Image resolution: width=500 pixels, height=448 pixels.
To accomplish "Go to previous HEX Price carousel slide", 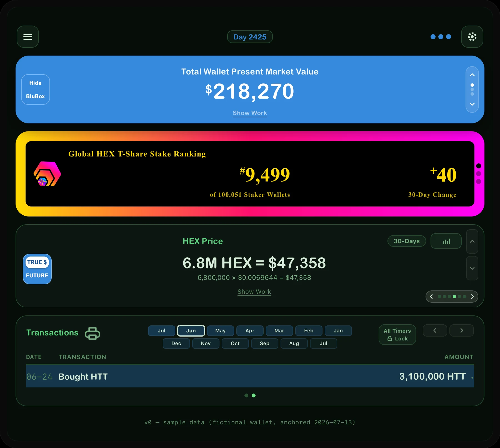I will tap(431, 297).
